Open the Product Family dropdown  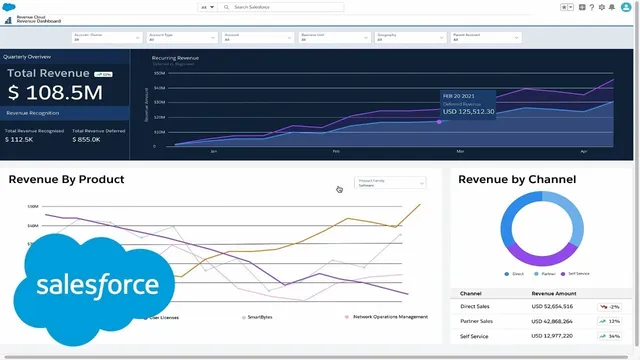click(391, 183)
